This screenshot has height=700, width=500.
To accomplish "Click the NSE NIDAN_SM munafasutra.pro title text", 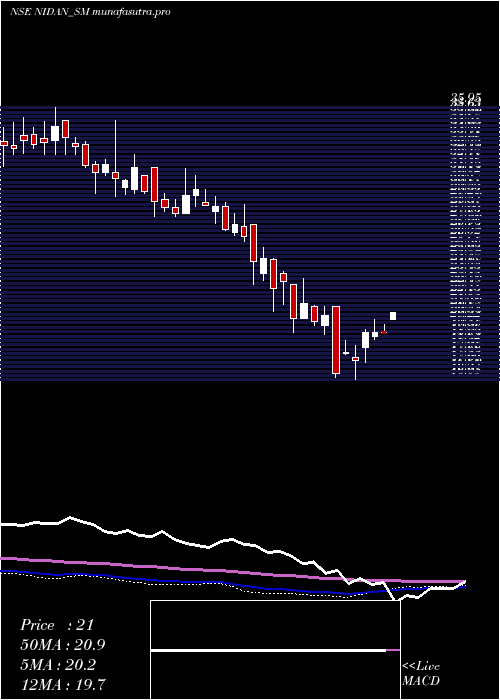I will pyautogui.click(x=90, y=12).
